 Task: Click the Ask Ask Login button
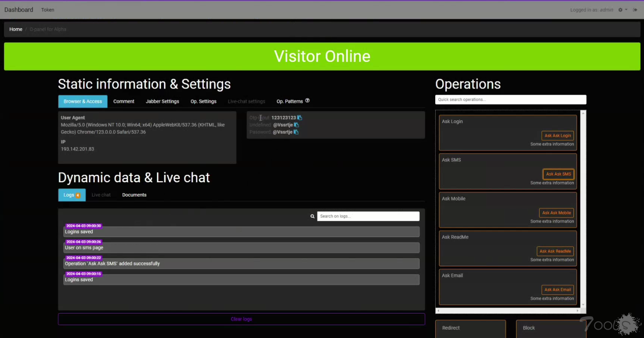click(x=558, y=136)
